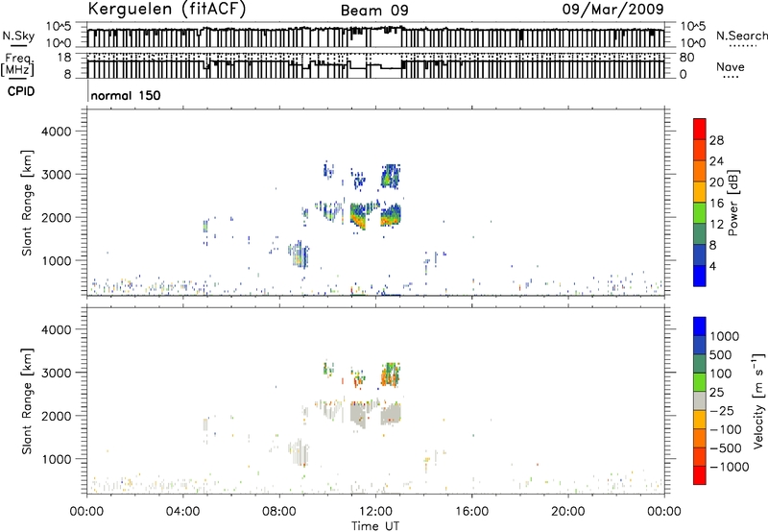
Task: Click the bright blue bottom segment of Power colorbar
Action: pyautogui.click(x=700, y=276)
